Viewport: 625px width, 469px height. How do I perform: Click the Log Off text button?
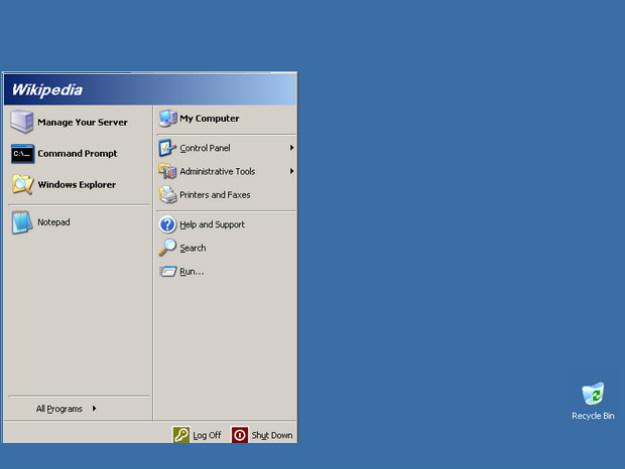click(207, 436)
